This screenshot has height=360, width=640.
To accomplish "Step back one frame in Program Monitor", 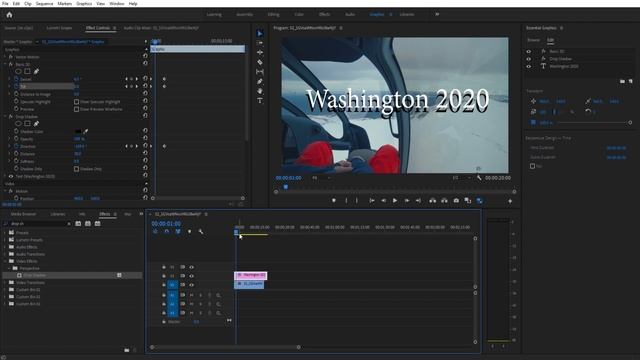I will [x=383, y=200].
